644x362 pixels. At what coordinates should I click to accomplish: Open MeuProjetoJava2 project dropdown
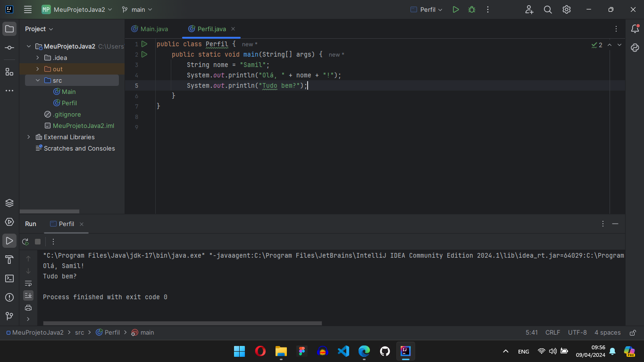77,9
